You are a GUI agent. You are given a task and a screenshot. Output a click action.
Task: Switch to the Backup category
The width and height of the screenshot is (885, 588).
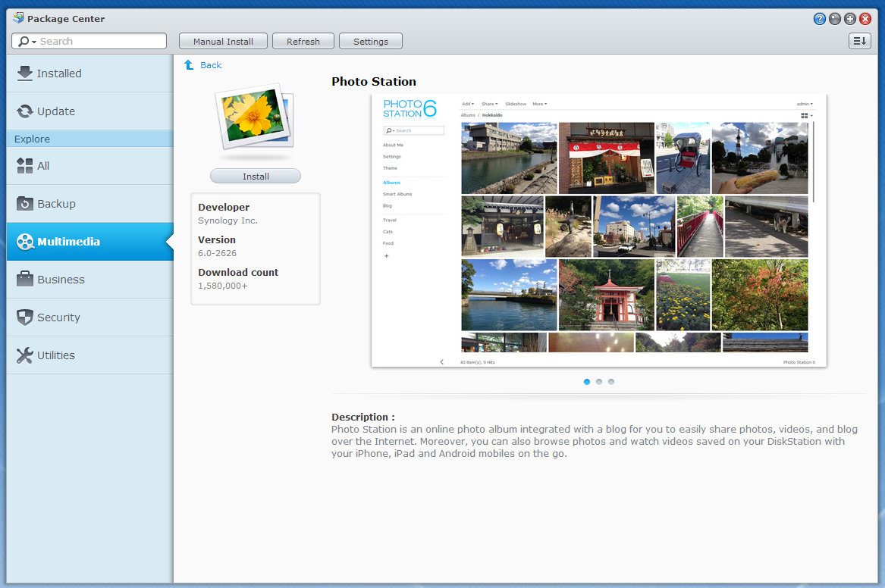click(90, 204)
